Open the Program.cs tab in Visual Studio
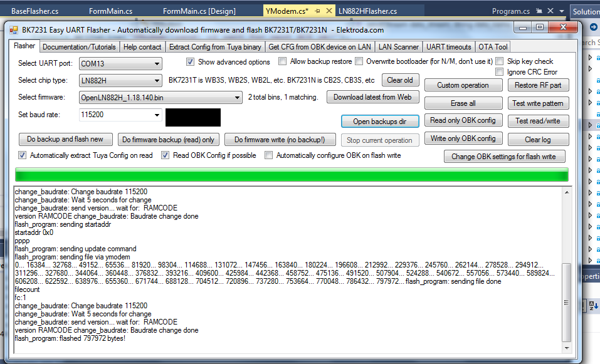Image resolution: width=600 pixels, height=364 pixels. 511,11
